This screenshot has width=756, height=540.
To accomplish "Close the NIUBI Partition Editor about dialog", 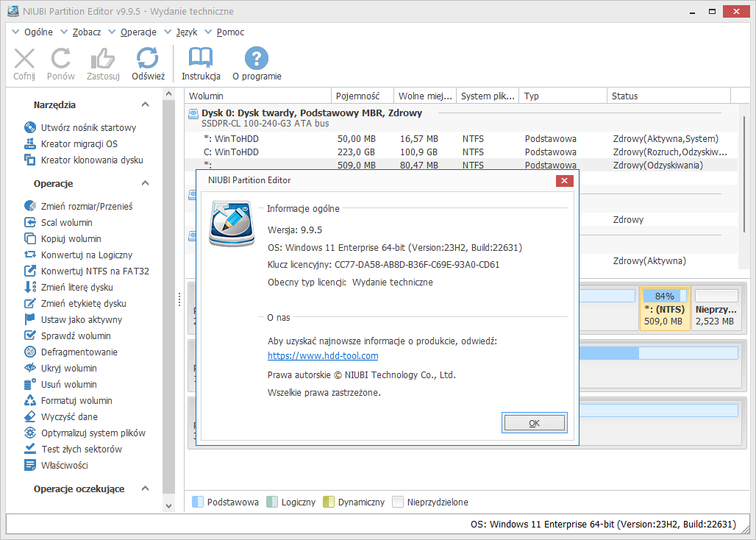I will (x=564, y=181).
